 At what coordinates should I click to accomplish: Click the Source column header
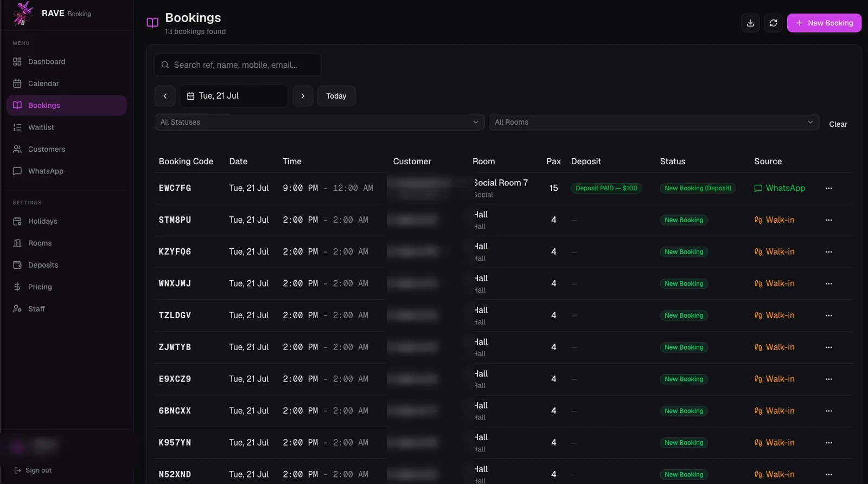(768, 162)
